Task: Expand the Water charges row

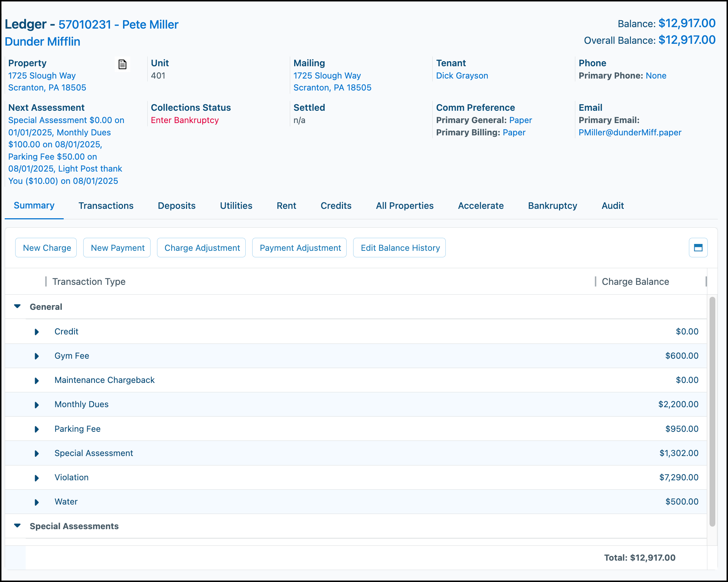Action: (x=37, y=502)
